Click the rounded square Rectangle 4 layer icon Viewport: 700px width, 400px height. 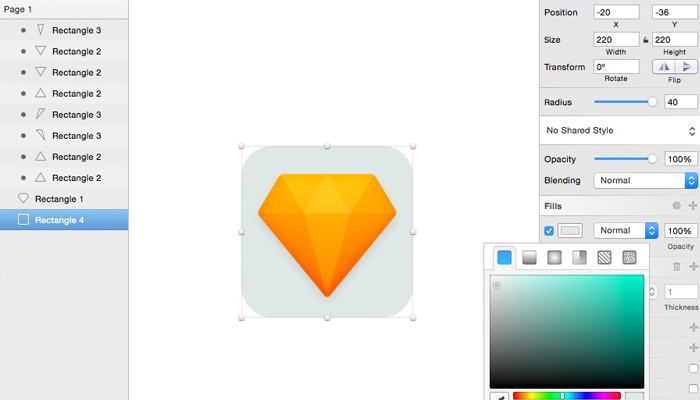(x=23, y=219)
